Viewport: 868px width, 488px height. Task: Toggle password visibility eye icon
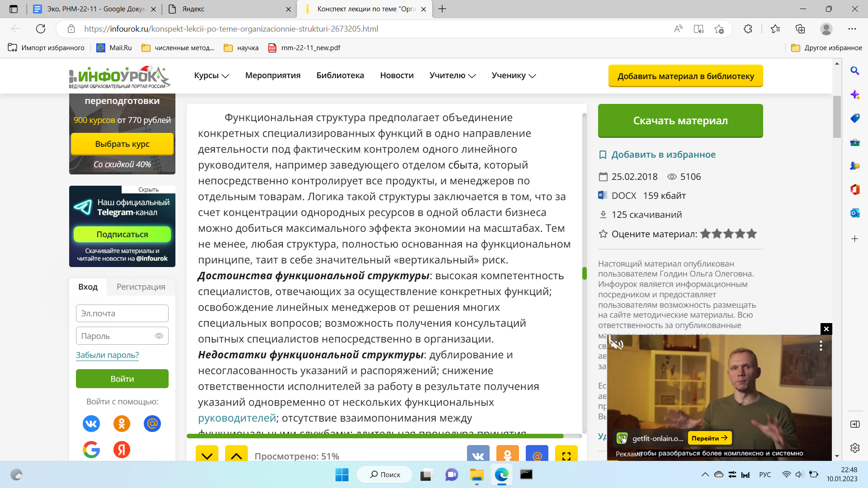pyautogui.click(x=159, y=336)
